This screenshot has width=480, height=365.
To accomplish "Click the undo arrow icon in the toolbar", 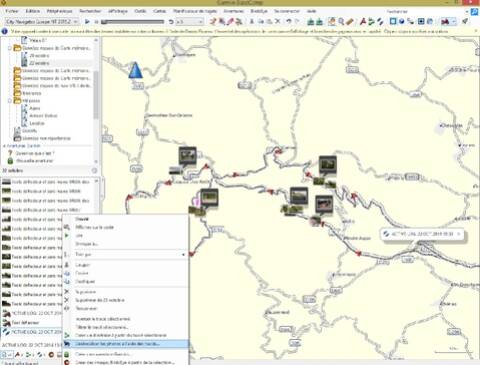I will click(x=288, y=22).
